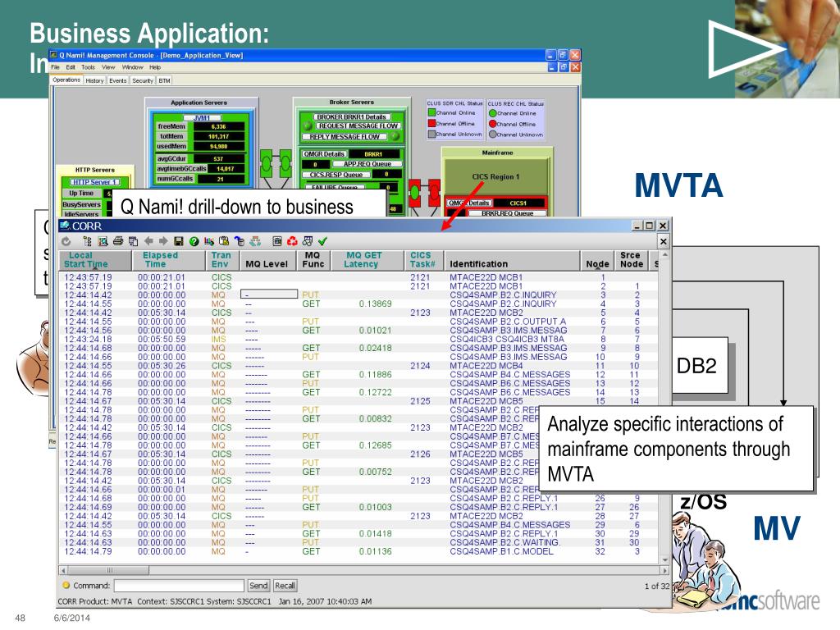Select CICS task number 2124
Screen dimensions: 840x630
tap(420, 366)
